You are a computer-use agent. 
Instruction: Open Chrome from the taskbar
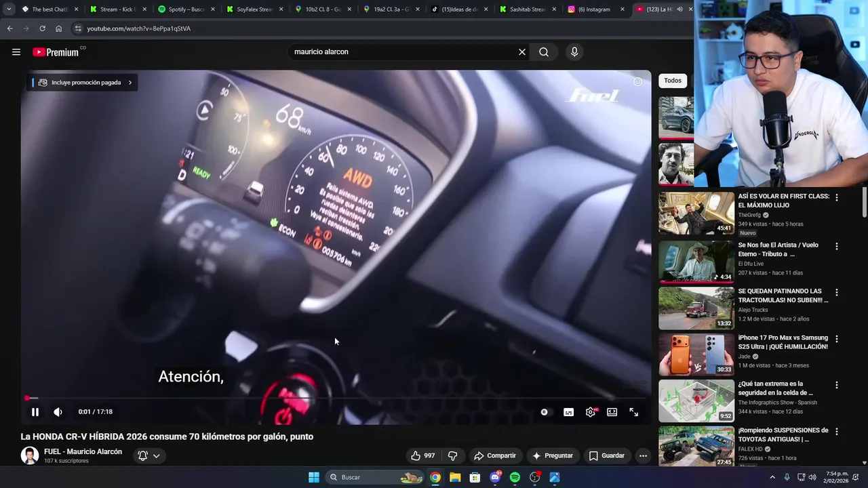coord(435,477)
